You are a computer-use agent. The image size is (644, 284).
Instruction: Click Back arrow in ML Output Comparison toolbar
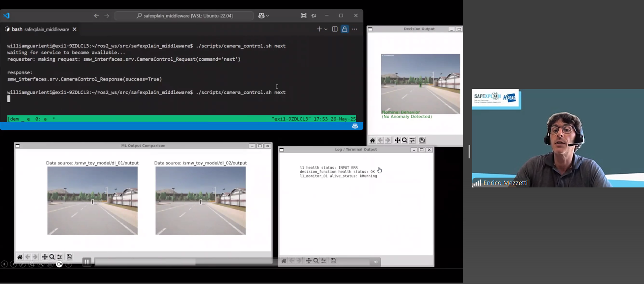[x=27, y=257]
